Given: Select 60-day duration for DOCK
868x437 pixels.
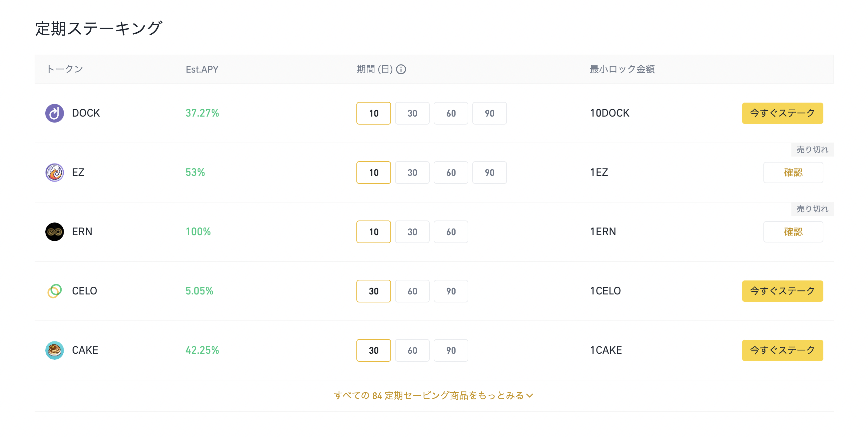Looking at the screenshot, I should click(451, 113).
